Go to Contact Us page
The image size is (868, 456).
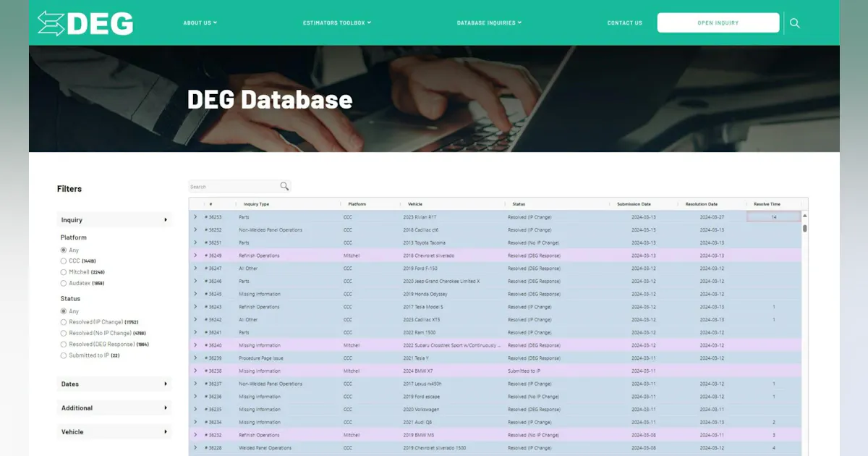coord(624,23)
